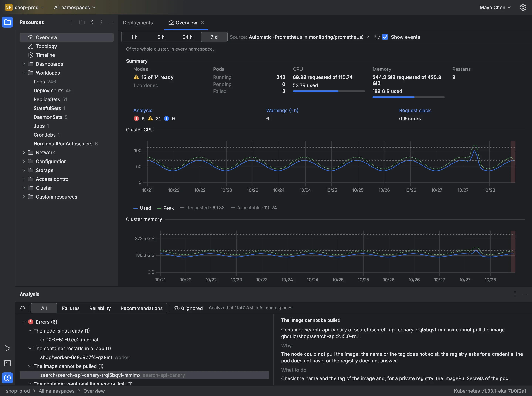Click the new folder icon in Resources
The image size is (532, 396).
pyautogui.click(x=82, y=22)
